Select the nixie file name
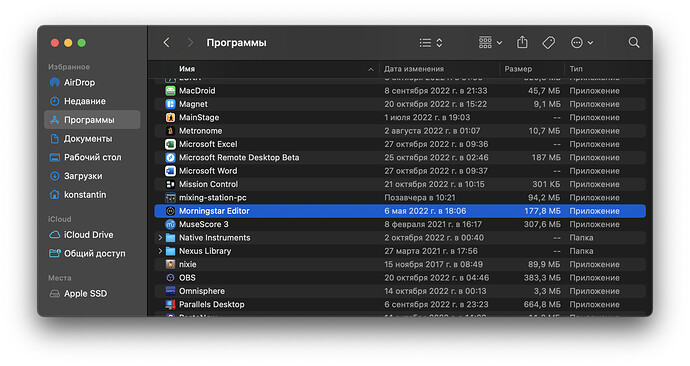The width and height of the screenshot is (690, 366). [187, 264]
